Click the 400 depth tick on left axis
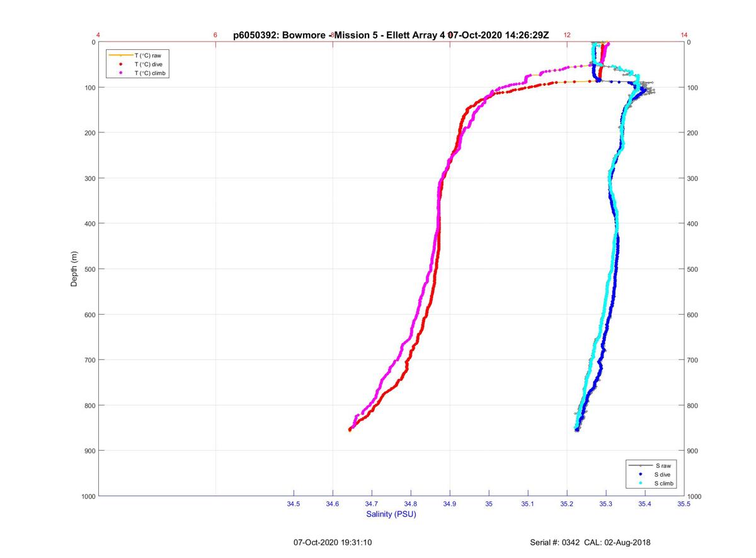 (89, 224)
